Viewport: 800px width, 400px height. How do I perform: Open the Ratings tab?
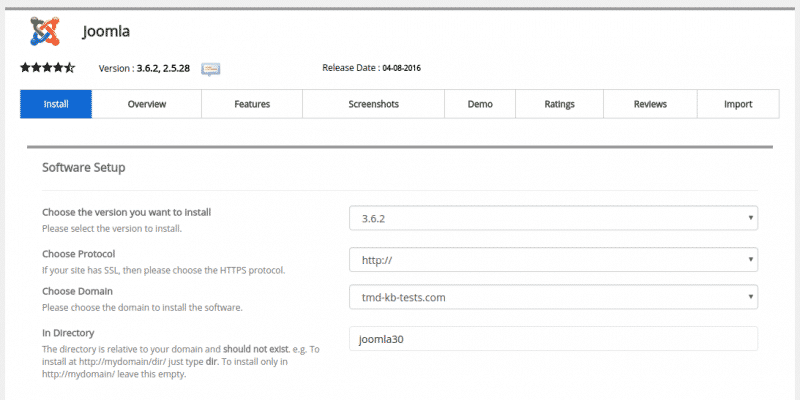tap(559, 104)
